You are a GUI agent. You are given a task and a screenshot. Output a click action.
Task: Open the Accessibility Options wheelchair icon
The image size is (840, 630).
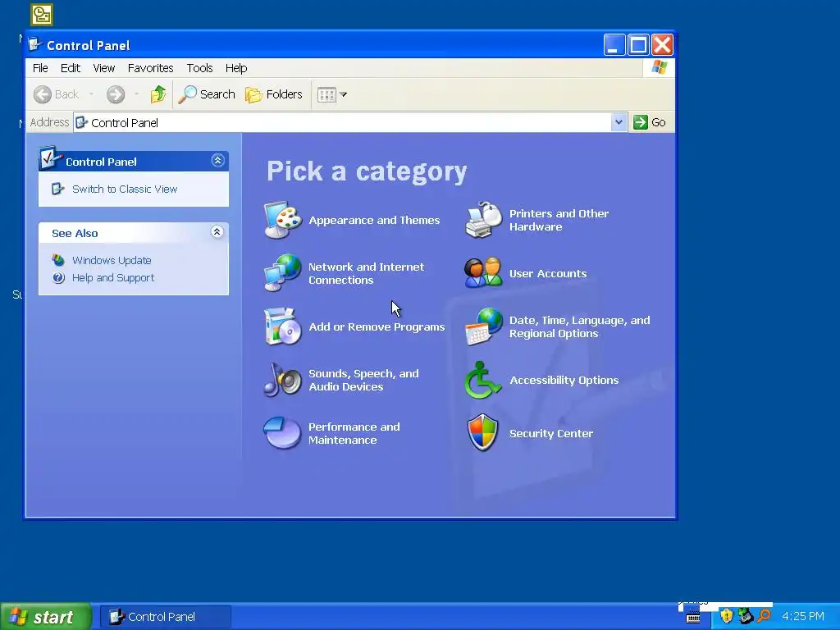[482, 380]
